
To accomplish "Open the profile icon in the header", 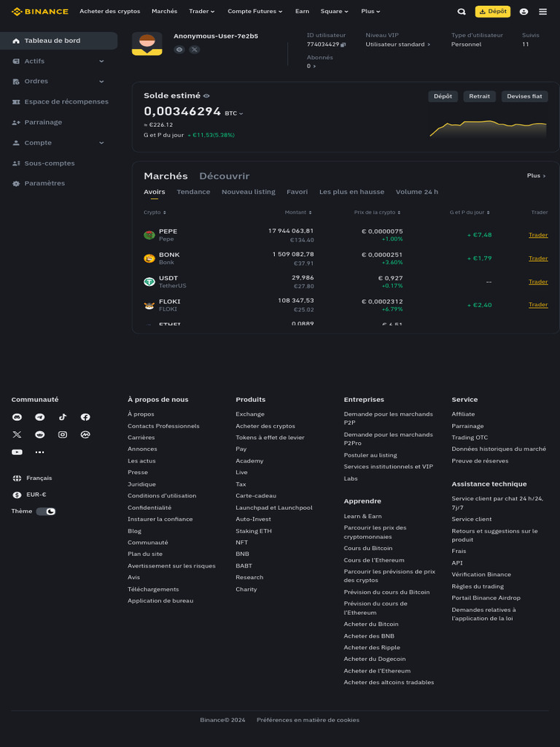I will pyautogui.click(x=524, y=12).
